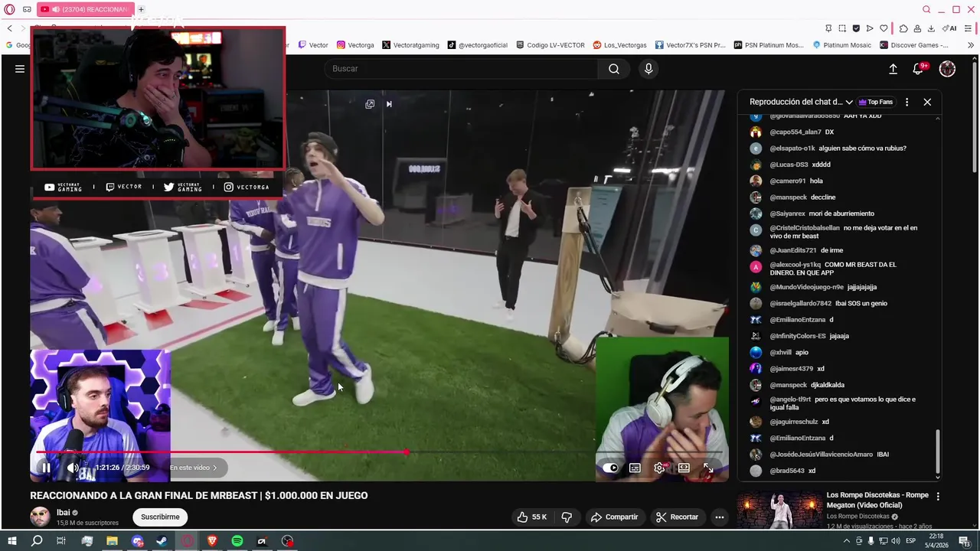Open Opera main menu logo
The width and height of the screenshot is (980, 551).
coord(9,9)
